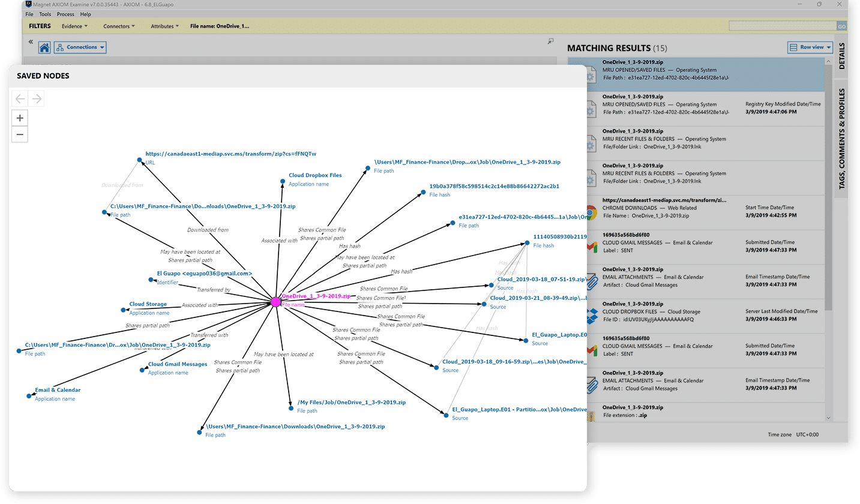Open the Tools menu

click(45, 14)
